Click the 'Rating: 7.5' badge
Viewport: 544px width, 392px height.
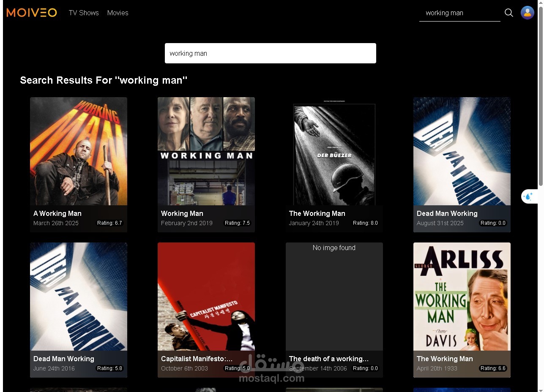pos(237,223)
